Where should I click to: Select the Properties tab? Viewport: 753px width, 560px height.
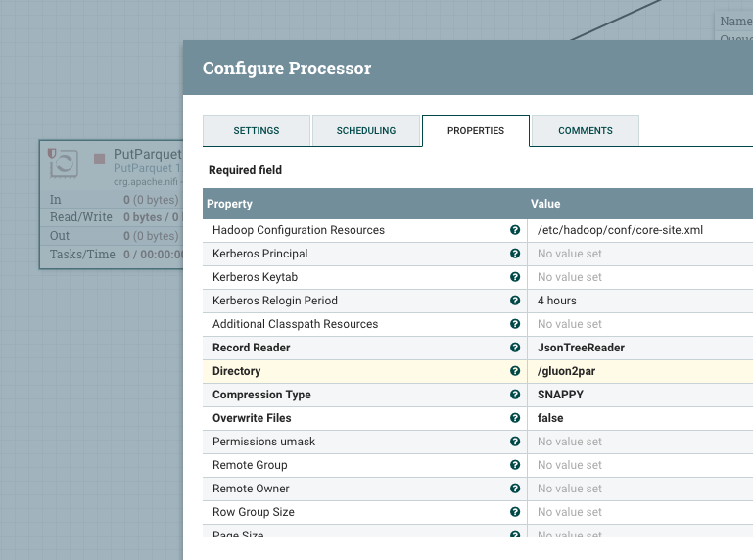pos(475,130)
